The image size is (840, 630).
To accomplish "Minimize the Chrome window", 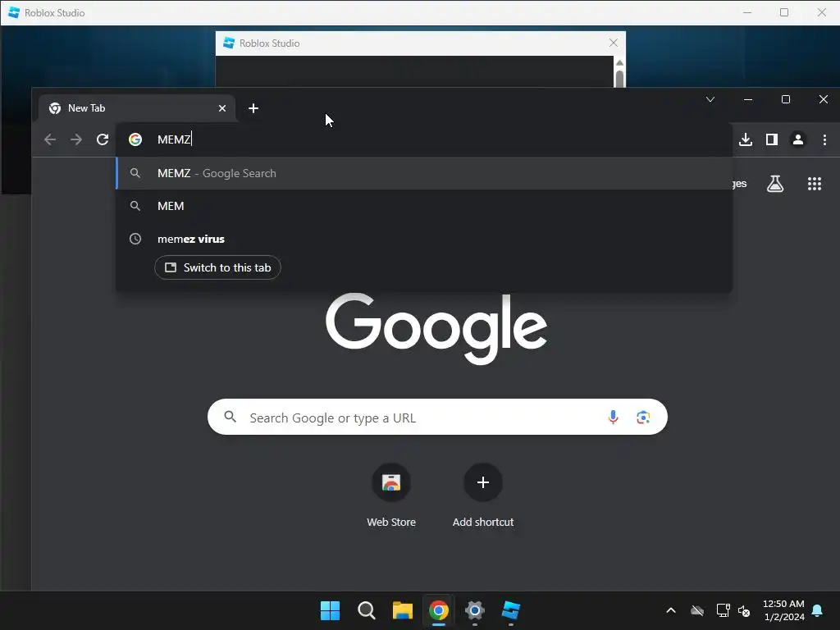I will [x=748, y=99].
